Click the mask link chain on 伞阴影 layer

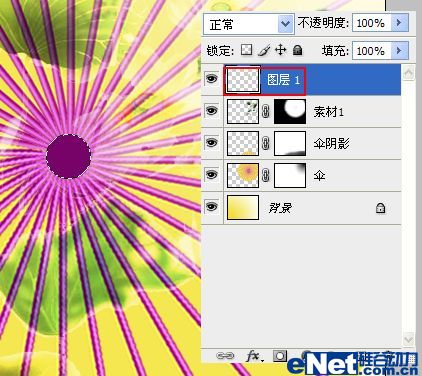[x=266, y=144]
